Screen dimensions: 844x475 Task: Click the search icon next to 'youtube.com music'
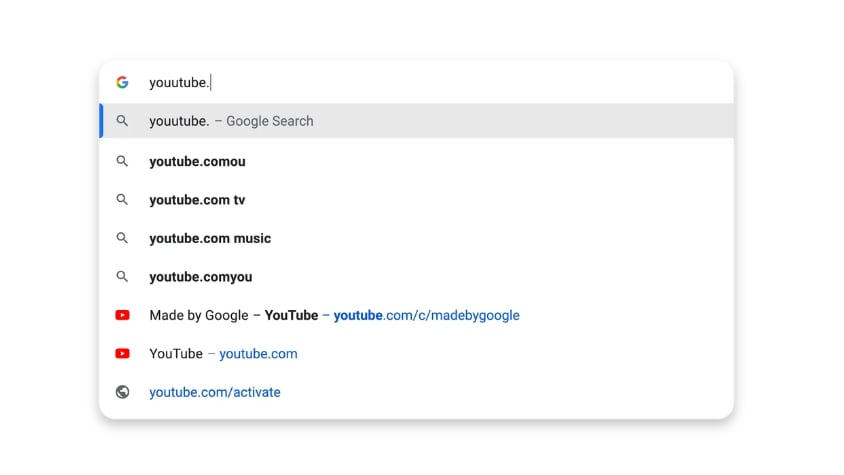tap(122, 238)
